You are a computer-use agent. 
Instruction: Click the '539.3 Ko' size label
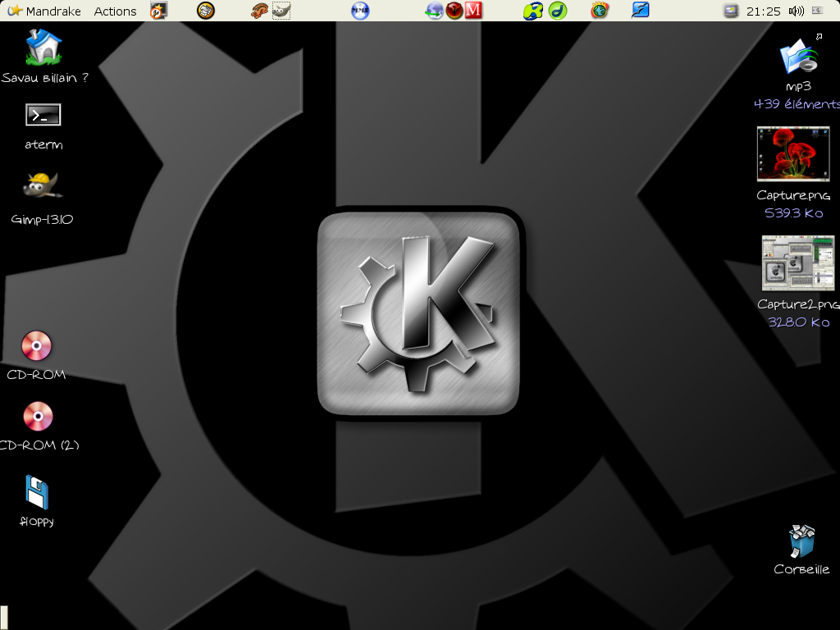pyautogui.click(x=793, y=213)
